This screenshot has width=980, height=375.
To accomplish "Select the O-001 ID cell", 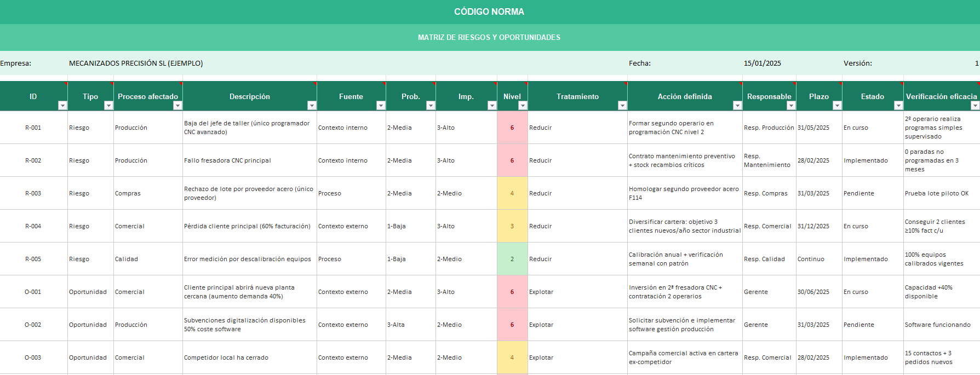I will pyautogui.click(x=33, y=292).
